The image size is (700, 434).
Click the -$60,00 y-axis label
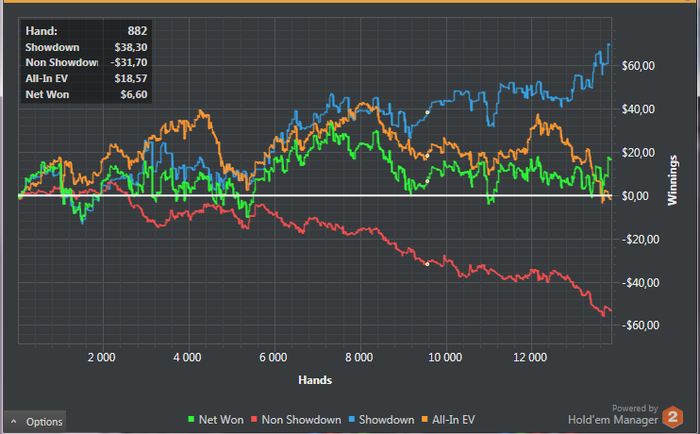pos(641,326)
